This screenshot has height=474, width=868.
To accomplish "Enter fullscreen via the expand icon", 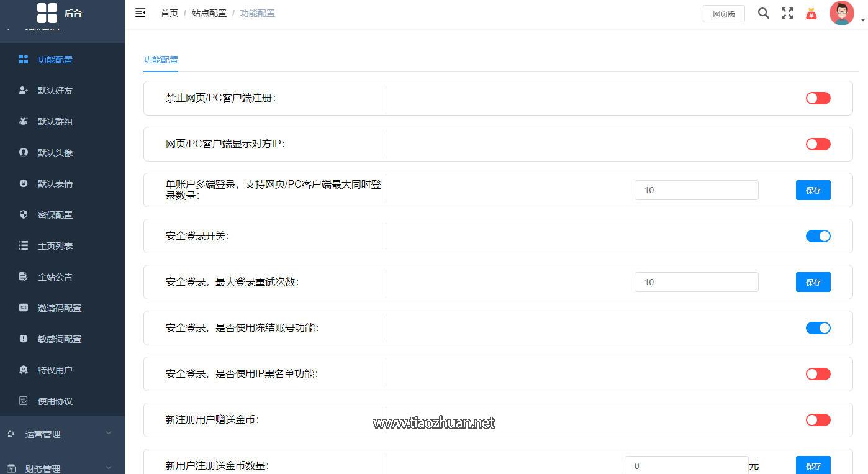I will pyautogui.click(x=787, y=12).
